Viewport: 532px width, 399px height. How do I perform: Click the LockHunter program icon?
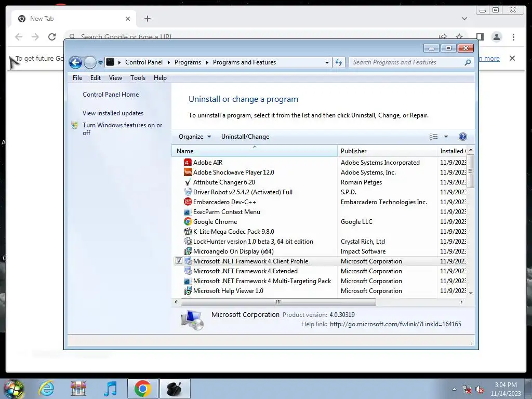[188, 242]
